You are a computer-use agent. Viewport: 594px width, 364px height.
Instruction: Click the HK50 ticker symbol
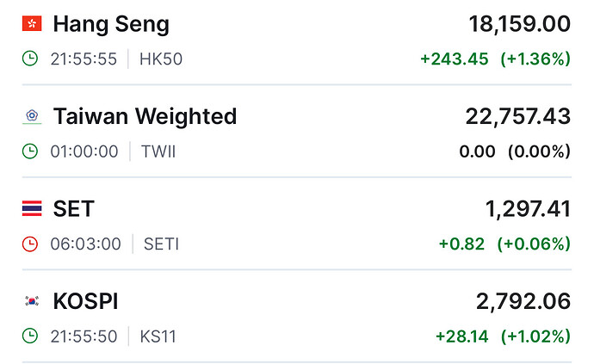[x=161, y=59]
